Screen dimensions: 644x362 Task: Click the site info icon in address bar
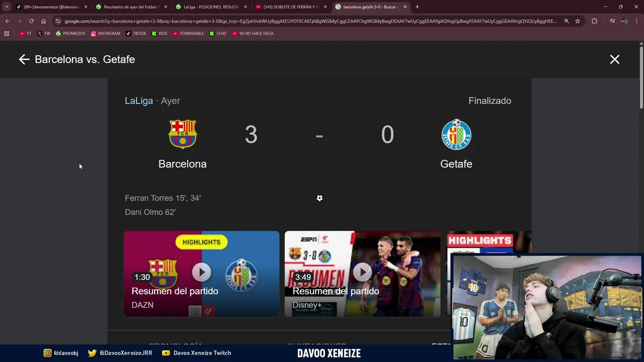58,21
